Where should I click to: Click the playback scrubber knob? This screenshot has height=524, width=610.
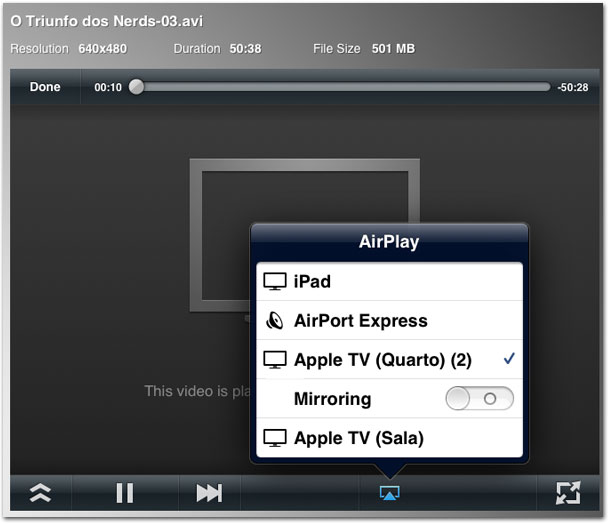[x=137, y=87]
